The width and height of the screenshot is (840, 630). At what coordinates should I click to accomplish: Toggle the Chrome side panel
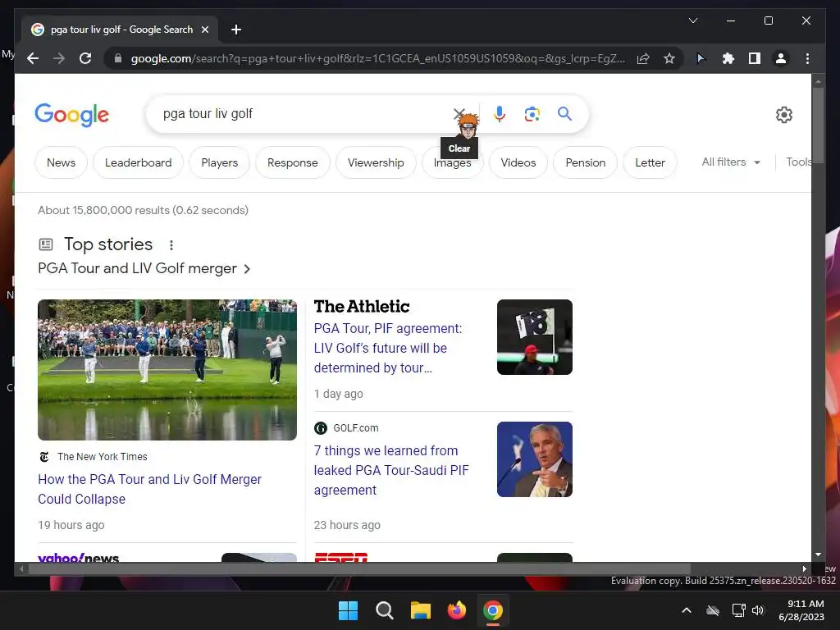pos(755,58)
